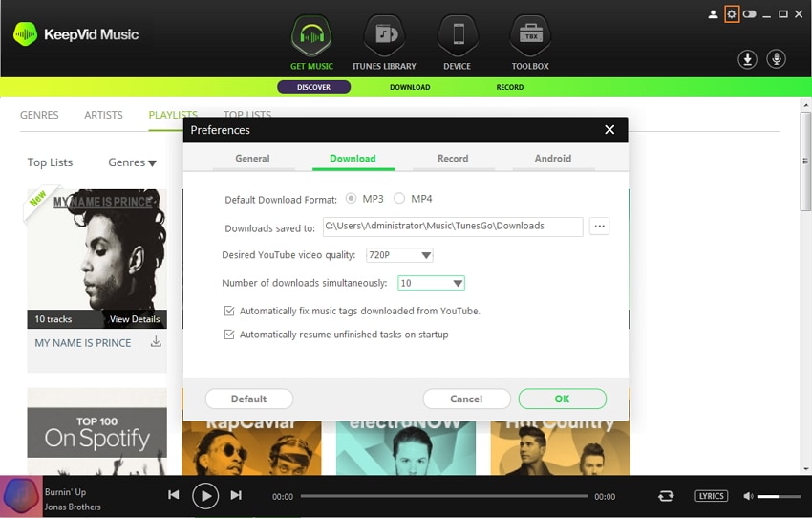
Task: Toggle the mini-player switch in title bar
Action: (x=749, y=14)
